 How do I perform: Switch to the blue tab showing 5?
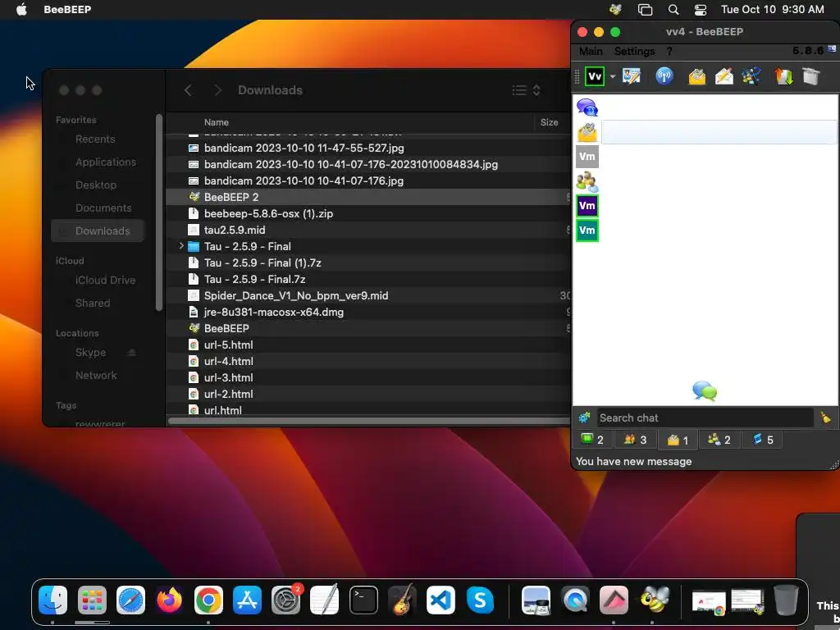point(762,440)
